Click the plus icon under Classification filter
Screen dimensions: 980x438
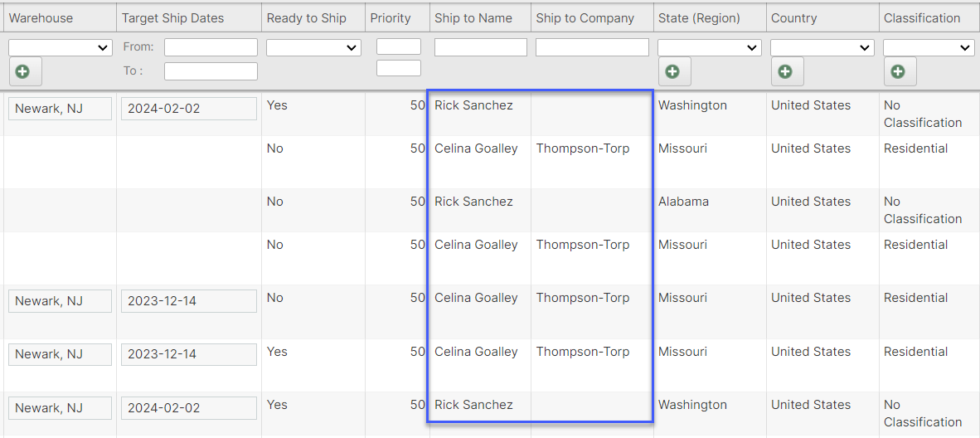pyautogui.click(x=898, y=72)
